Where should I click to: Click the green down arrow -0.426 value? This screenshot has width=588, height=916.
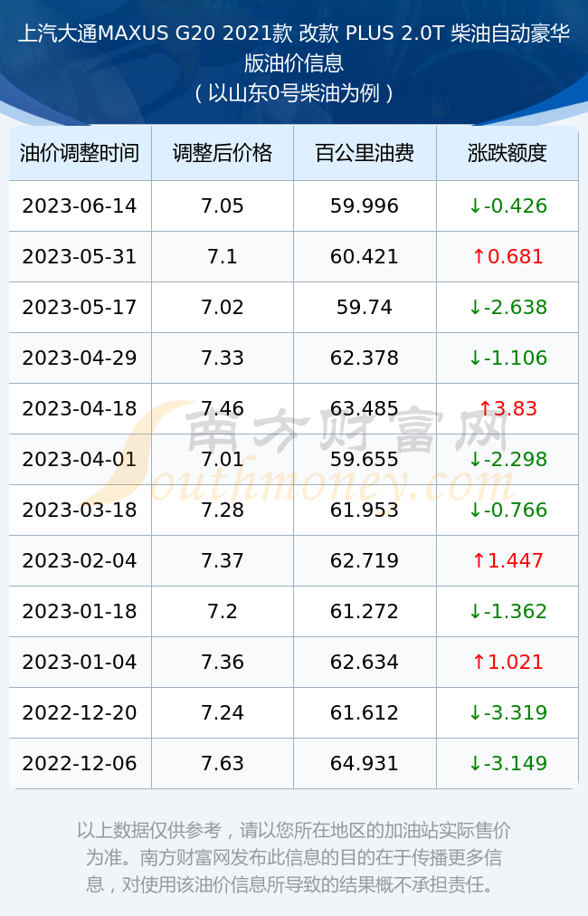508,205
